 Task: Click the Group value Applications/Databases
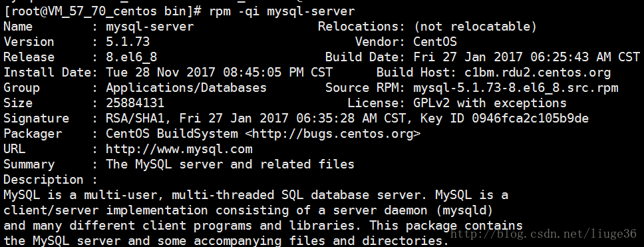186,87
